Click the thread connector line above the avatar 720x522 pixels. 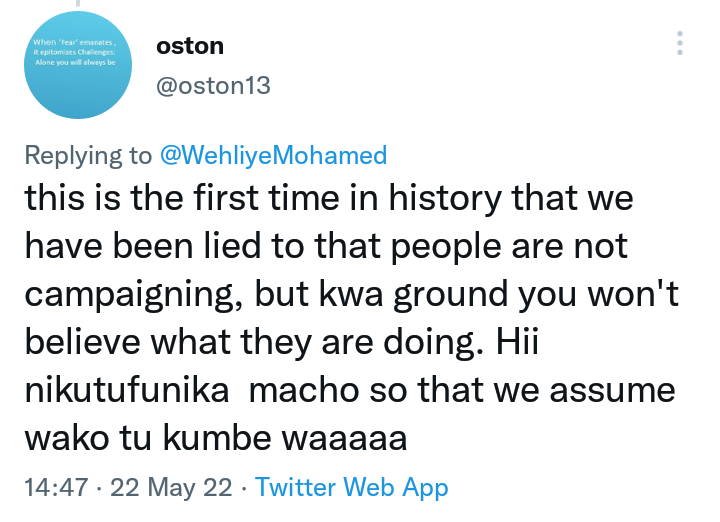pyautogui.click(x=78, y=4)
